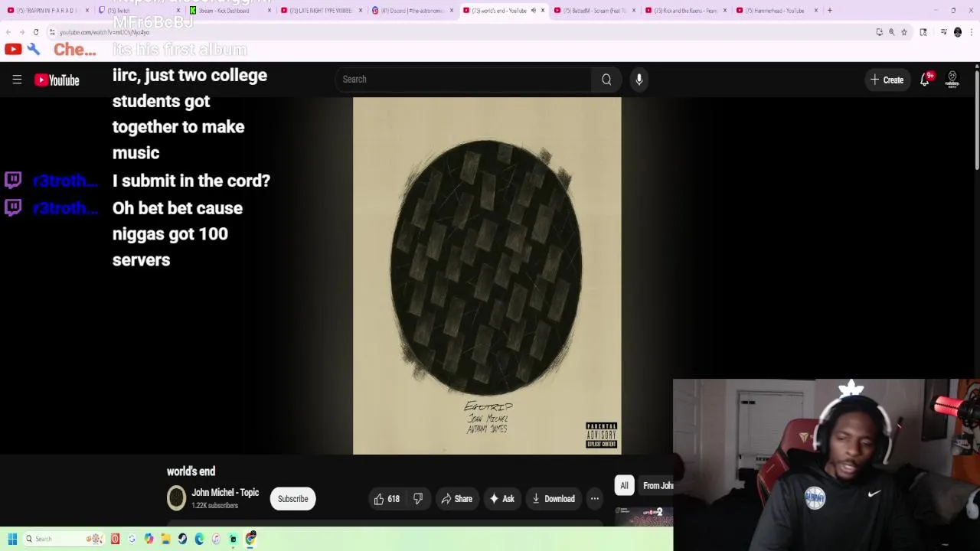Open Steam from the taskbar
The image size is (980, 551).
pyautogui.click(x=182, y=539)
